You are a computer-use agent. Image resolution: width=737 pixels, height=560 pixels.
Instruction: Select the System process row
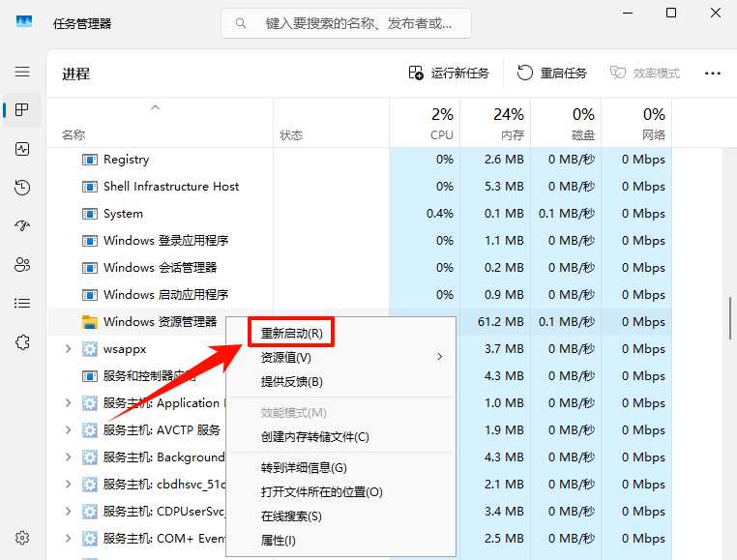click(360, 214)
